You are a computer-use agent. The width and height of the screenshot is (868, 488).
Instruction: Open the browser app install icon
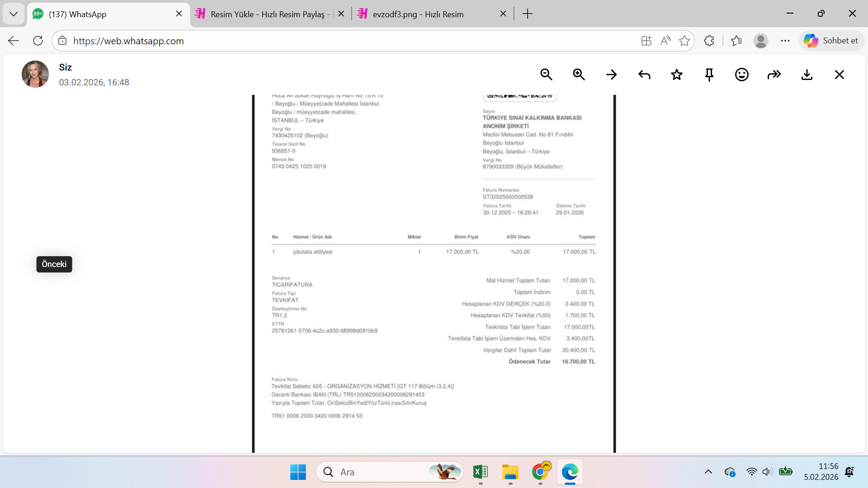pyautogui.click(x=646, y=41)
